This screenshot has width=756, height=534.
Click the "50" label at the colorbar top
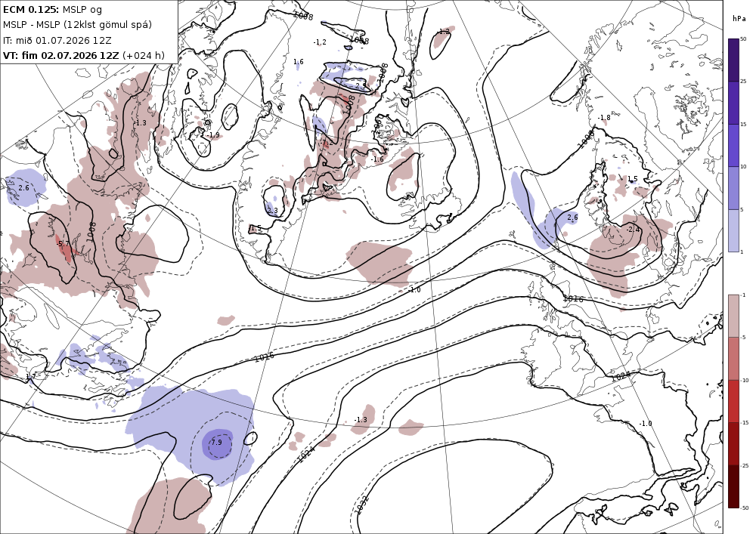click(743, 39)
